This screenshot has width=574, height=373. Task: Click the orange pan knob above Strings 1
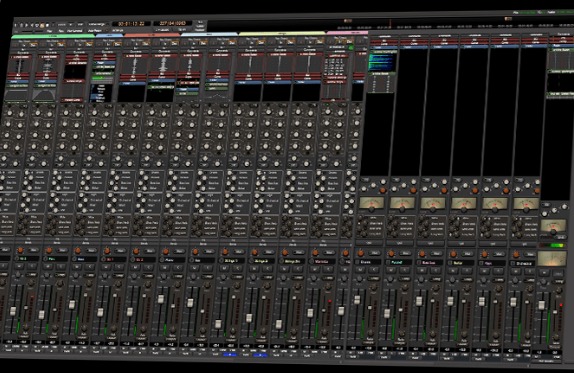[225, 251]
